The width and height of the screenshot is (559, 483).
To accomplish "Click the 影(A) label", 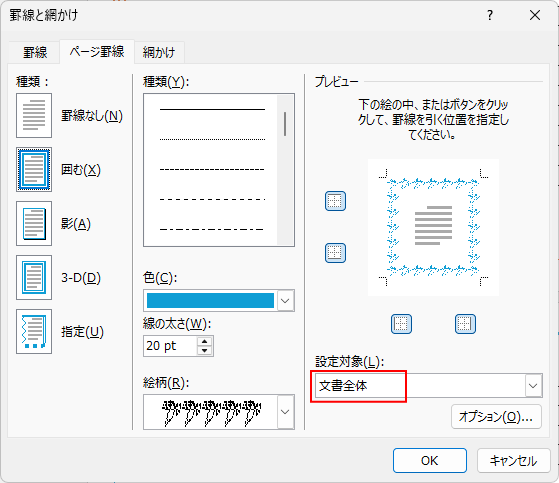I will point(76,224).
